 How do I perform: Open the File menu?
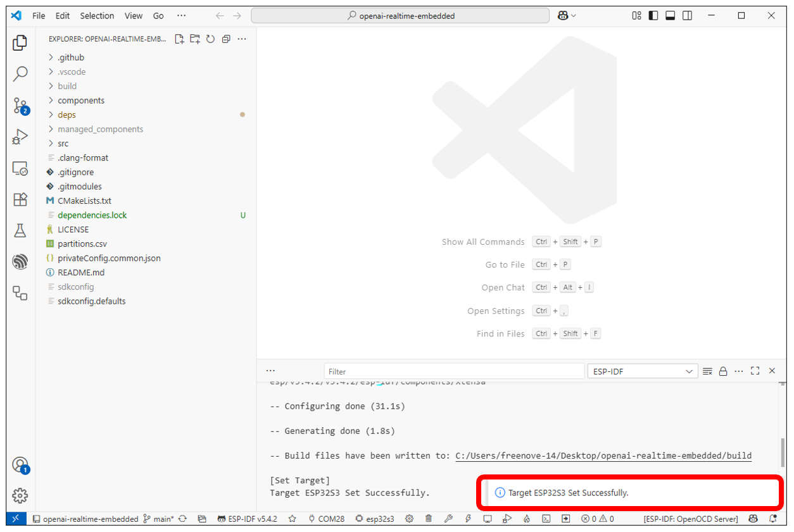(x=39, y=16)
